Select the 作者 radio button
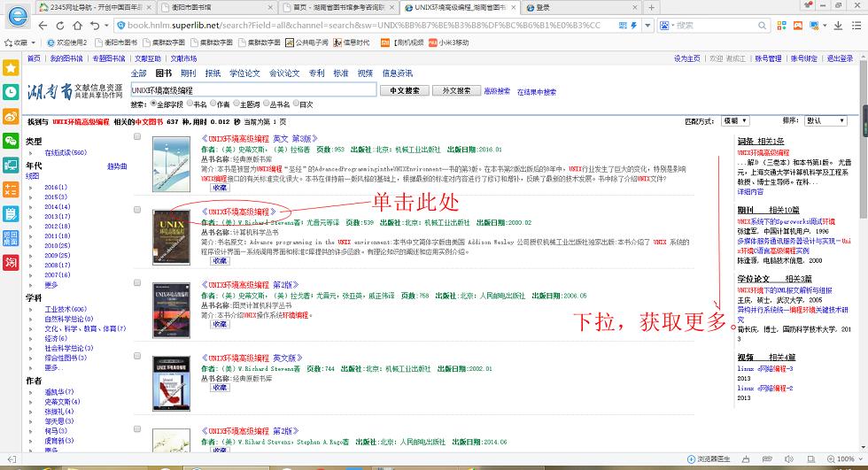 tap(213, 104)
